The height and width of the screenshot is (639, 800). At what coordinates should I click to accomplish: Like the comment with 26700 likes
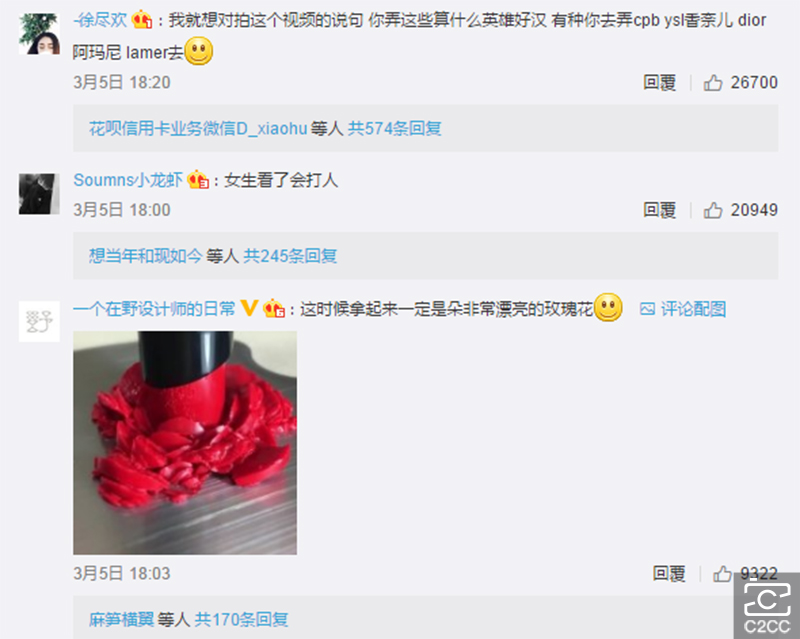click(x=713, y=83)
